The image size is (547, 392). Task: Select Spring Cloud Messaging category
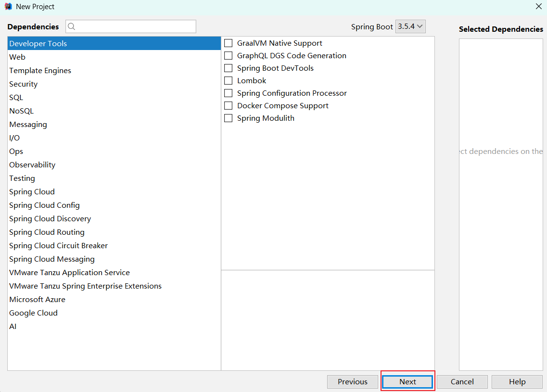[114, 259]
